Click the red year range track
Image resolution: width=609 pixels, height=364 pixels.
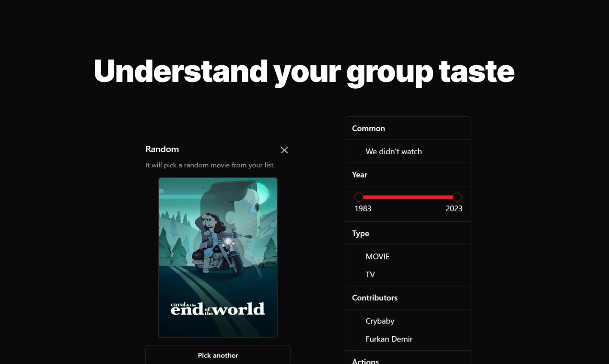(x=408, y=197)
